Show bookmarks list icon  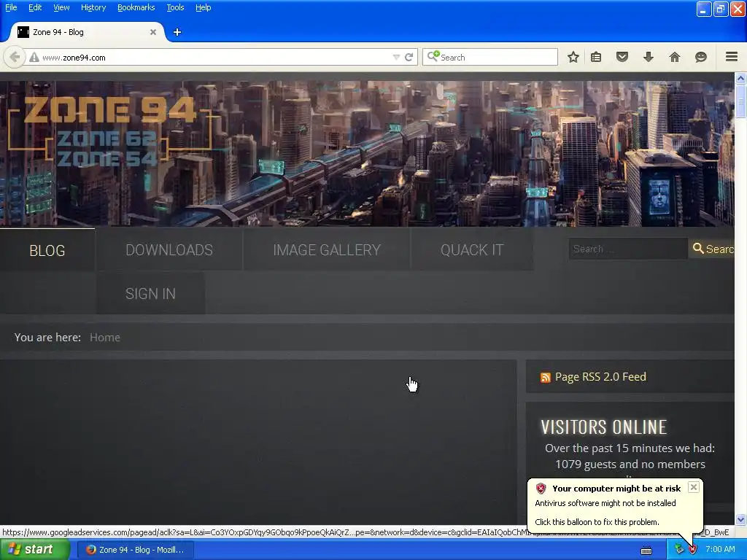[x=596, y=57]
